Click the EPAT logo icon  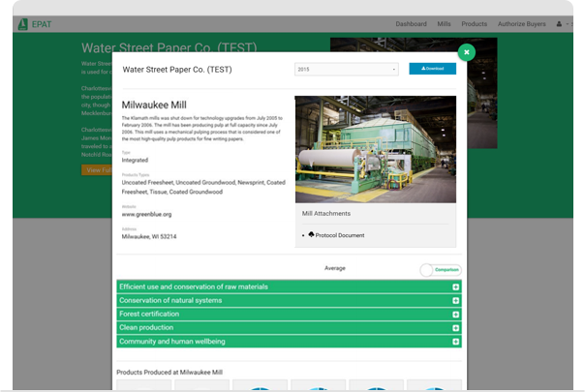23,24
